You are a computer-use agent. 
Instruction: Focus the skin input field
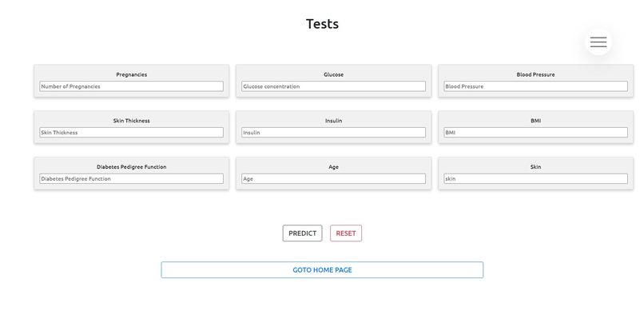click(x=535, y=179)
